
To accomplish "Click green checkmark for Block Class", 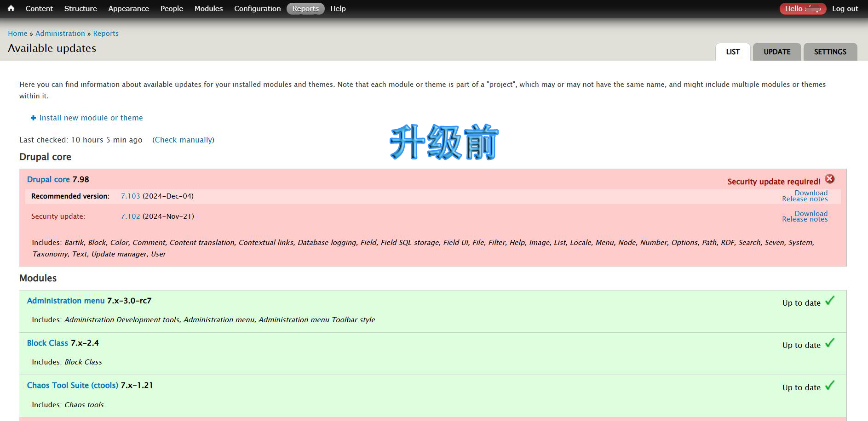I will 830,343.
